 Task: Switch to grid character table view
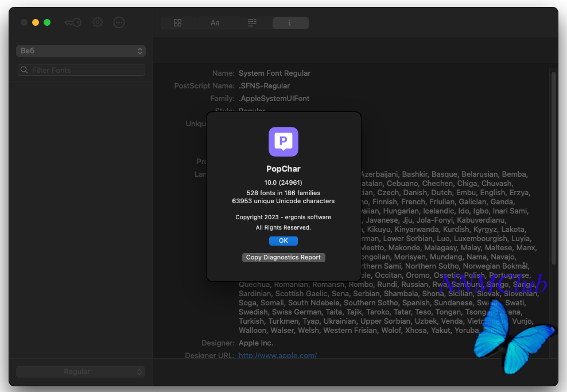pyautogui.click(x=177, y=23)
